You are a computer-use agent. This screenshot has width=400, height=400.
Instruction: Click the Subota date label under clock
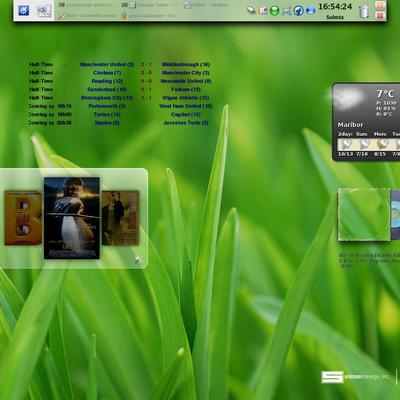point(335,17)
